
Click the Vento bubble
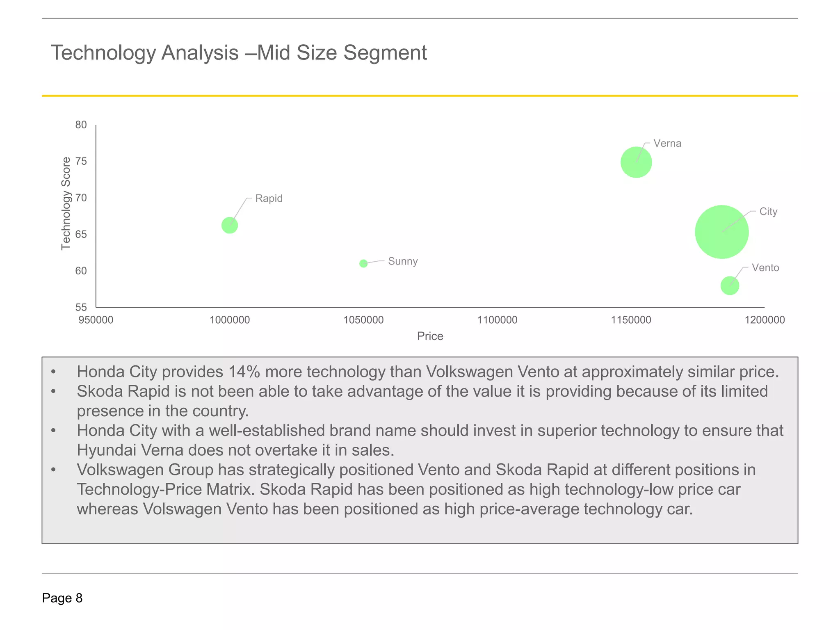(x=730, y=285)
